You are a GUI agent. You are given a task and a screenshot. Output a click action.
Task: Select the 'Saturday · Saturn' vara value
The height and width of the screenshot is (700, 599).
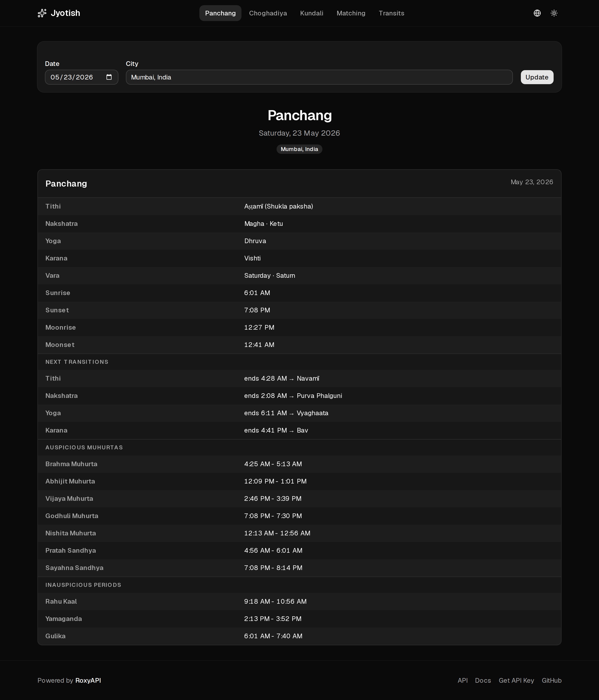click(x=269, y=275)
